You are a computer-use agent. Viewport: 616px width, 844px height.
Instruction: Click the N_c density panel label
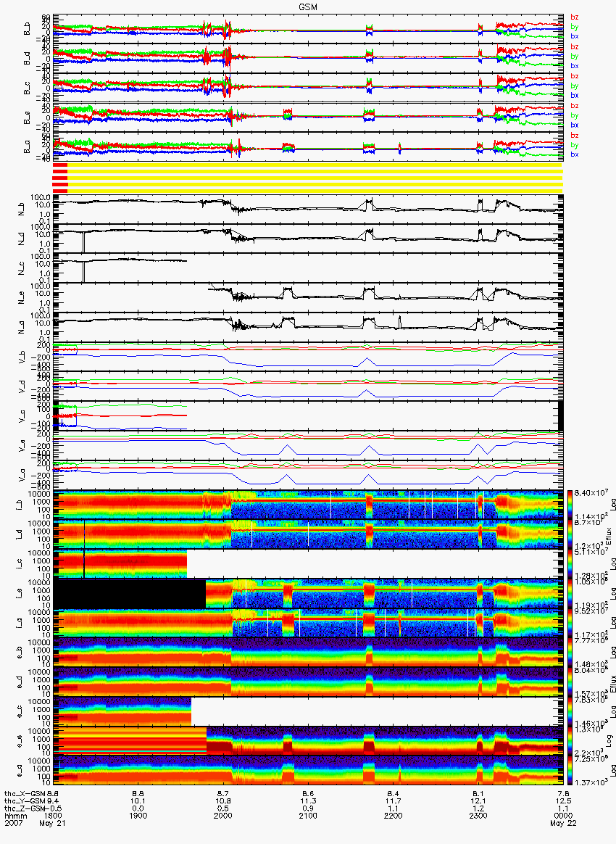[22, 268]
